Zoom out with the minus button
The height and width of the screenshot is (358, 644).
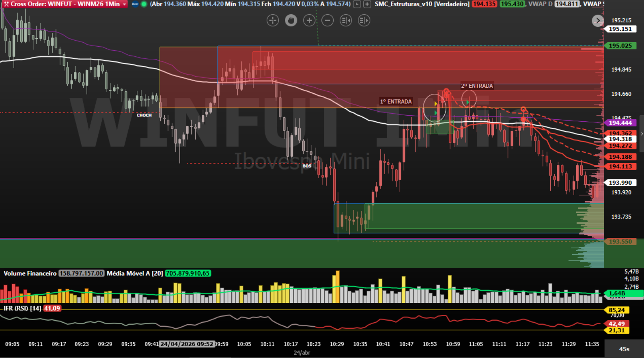[327, 20]
